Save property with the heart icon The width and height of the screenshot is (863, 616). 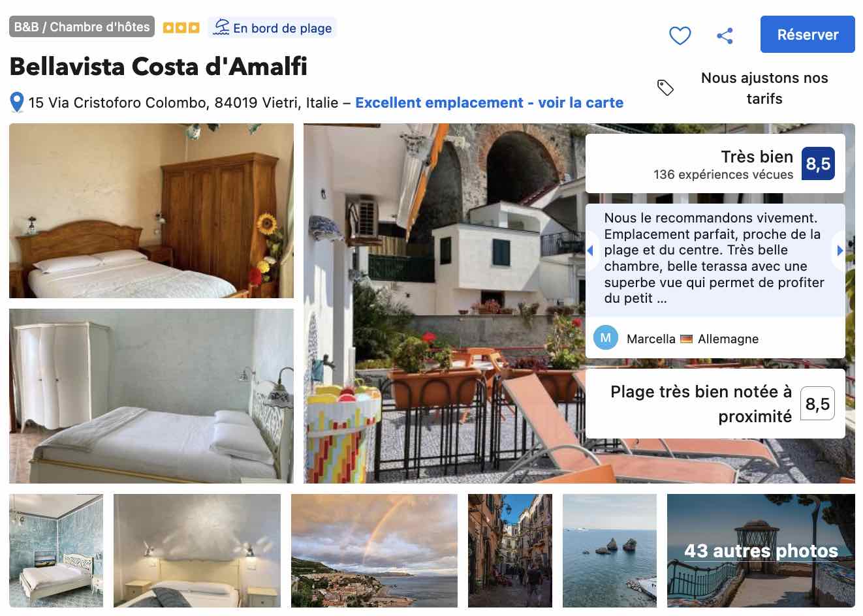click(680, 35)
